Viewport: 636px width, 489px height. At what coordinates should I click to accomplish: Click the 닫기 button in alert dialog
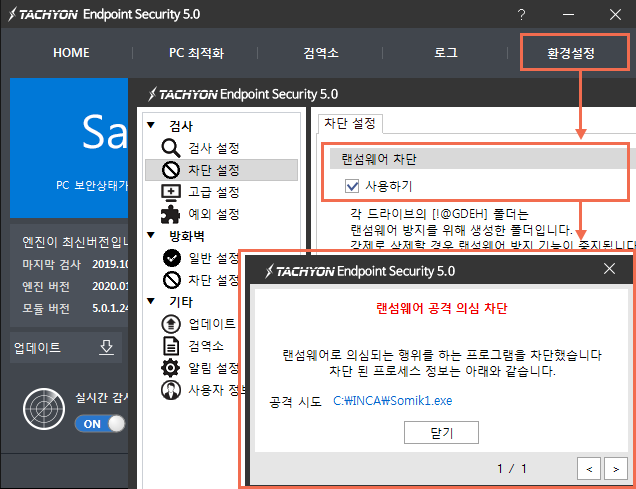click(441, 433)
